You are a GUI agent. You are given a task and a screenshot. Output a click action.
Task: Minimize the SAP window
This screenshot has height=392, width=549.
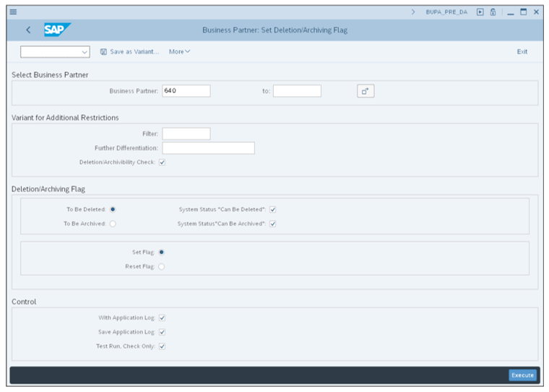pos(511,12)
